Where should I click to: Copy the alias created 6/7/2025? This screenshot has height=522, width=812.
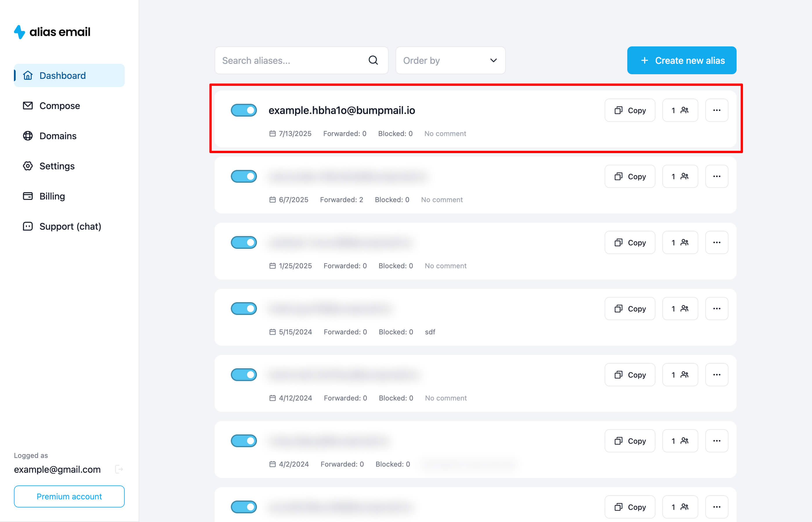pyautogui.click(x=630, y=176)
